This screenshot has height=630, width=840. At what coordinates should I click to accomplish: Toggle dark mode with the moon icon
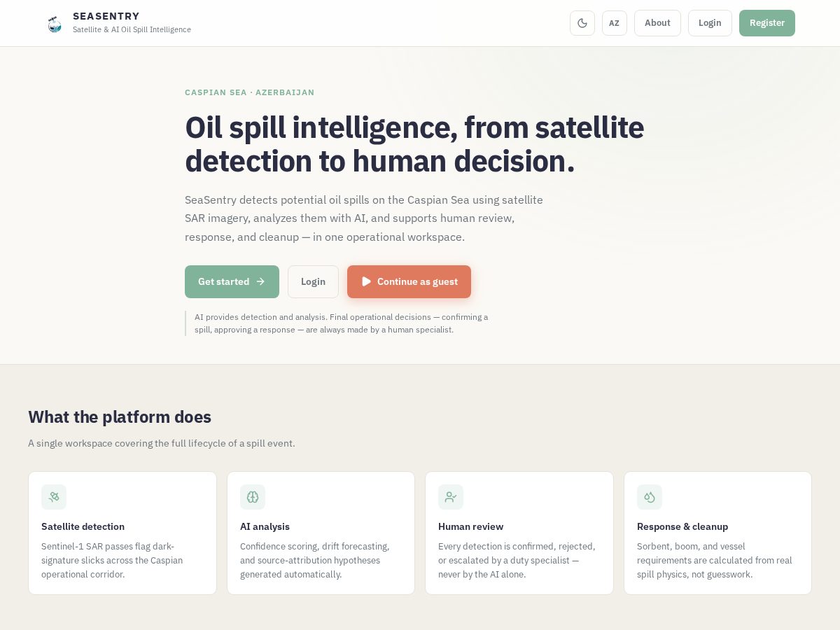click(582, 23)
